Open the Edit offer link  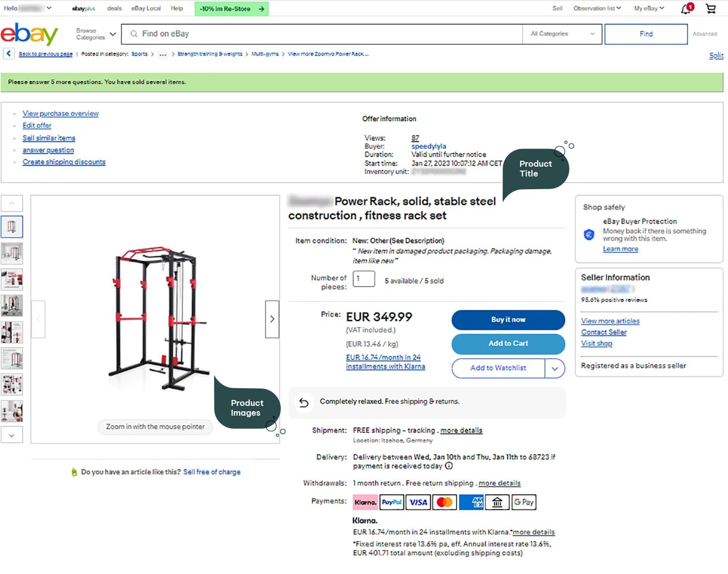click(37, 125)
